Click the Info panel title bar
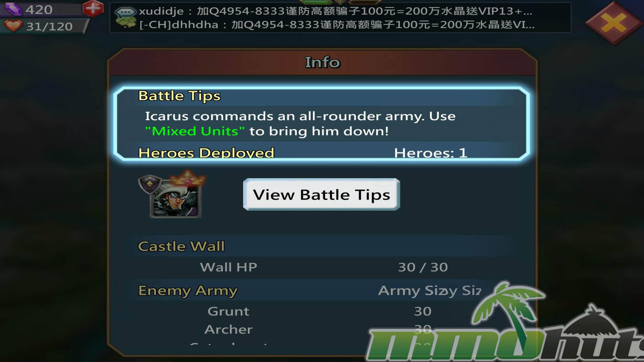The height and width of the screenshot is (362, 644). (322, 62)
